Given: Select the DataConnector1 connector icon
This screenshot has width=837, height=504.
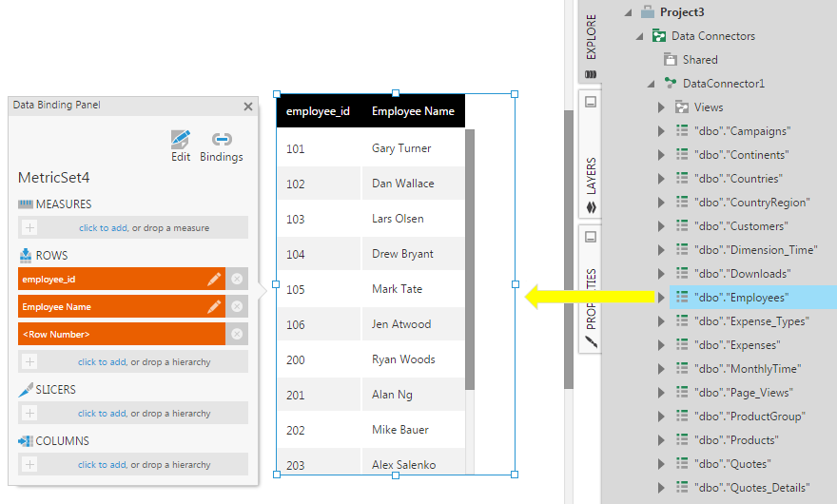Looking at the screenshot, I should (671, 83).
